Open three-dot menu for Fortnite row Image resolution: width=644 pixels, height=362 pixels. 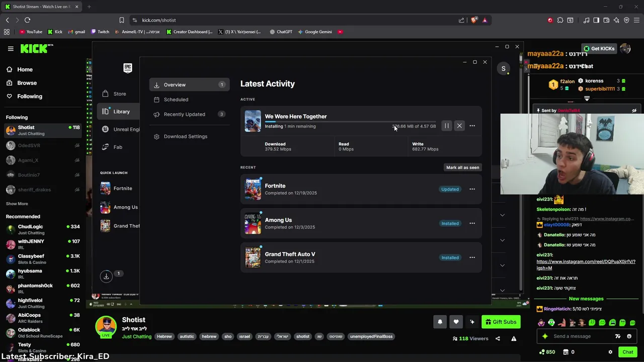pyautogui.click(x=472, y=189)
